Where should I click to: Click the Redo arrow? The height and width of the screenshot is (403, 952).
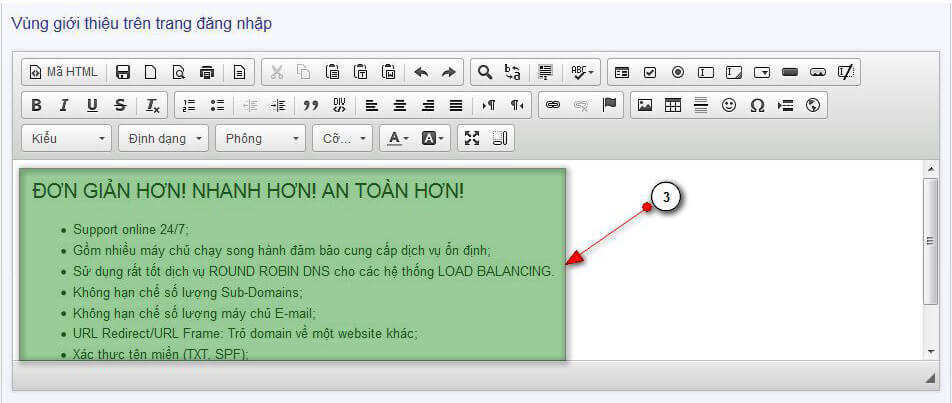pyautogui.click(x=448, y=72)
